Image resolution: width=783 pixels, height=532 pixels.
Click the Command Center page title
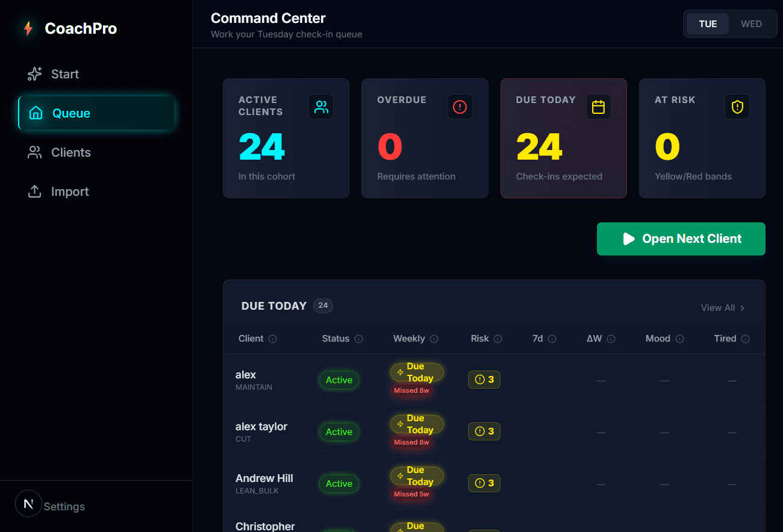[x=268, y=18]
